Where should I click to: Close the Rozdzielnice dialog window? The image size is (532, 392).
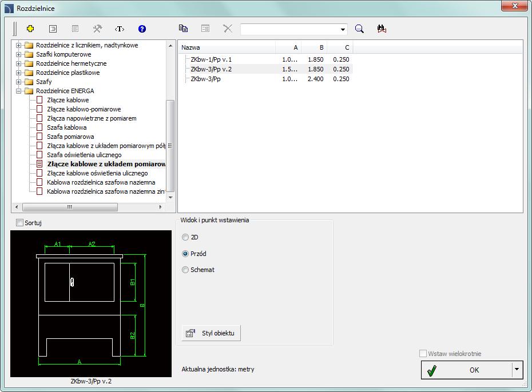pyautogui.click(x=515, y=6)
